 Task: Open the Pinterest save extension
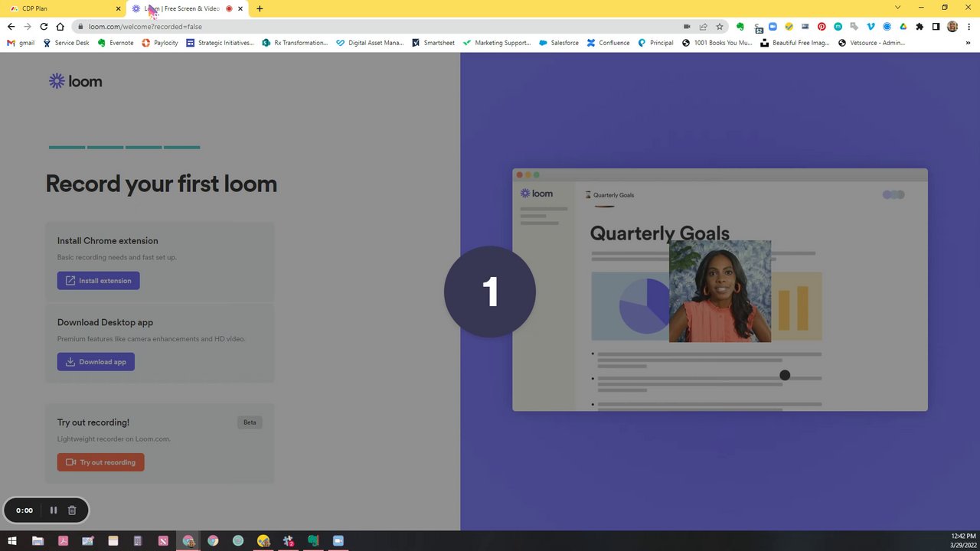click(x=822, y=27)
